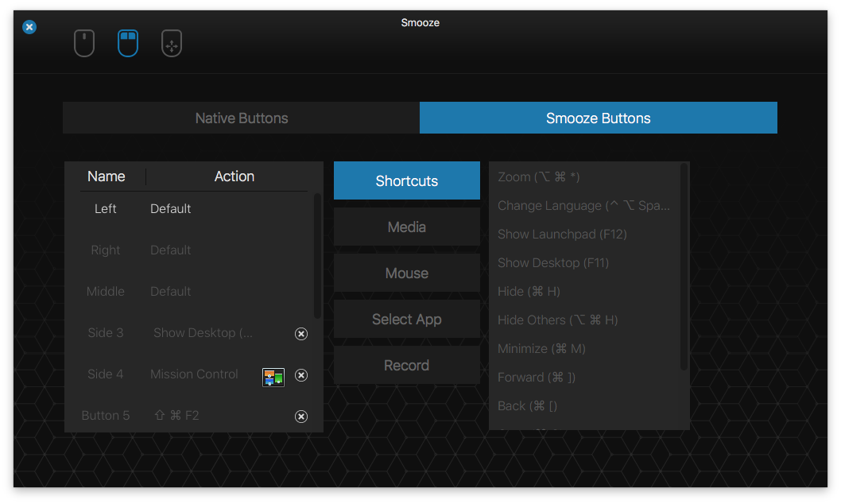Click the ⇧⌘F2 action for Button 5
Image resolution: width=841 pixels, height=504 pixels.
point(176,415)
